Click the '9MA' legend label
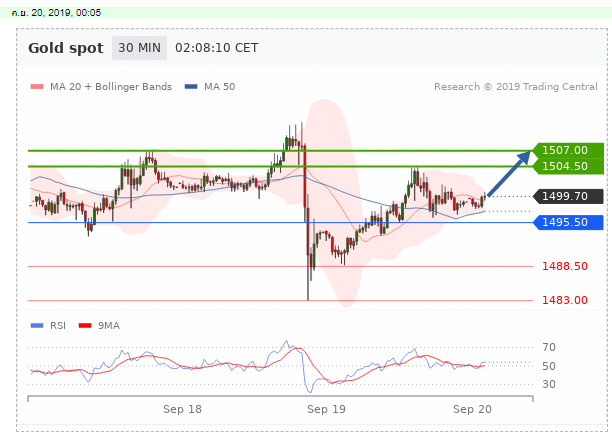 point(109,326)
